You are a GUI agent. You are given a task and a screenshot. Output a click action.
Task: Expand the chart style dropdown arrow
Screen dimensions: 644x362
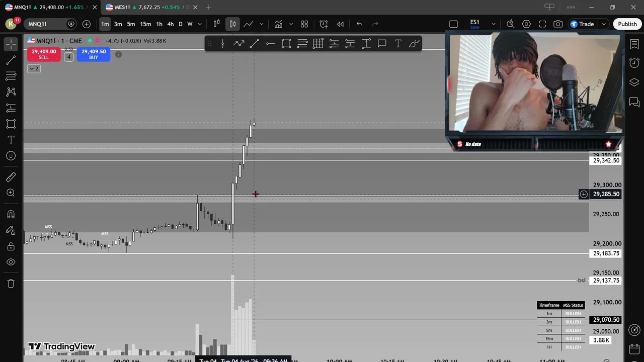261,24
